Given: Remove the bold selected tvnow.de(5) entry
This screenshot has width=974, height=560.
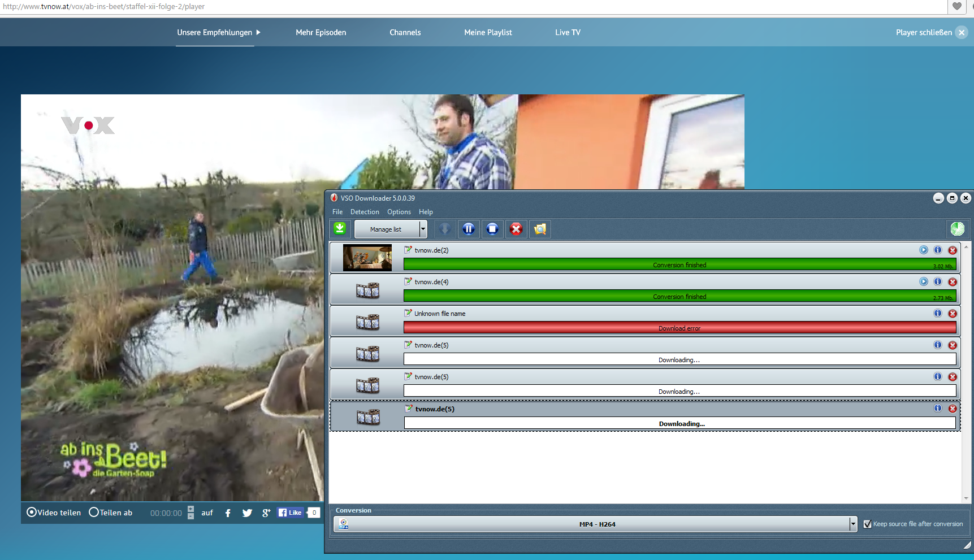Looking at the screenshot, I should 953,408.
